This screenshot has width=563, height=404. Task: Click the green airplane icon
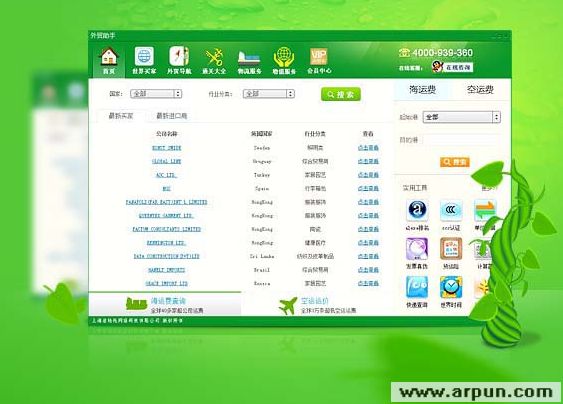tap(288, 306)
